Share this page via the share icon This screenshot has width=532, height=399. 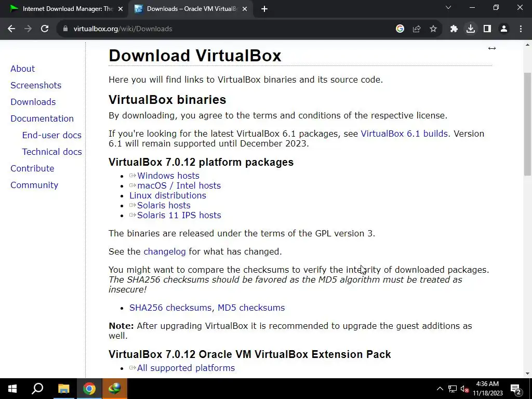point(417,29)
